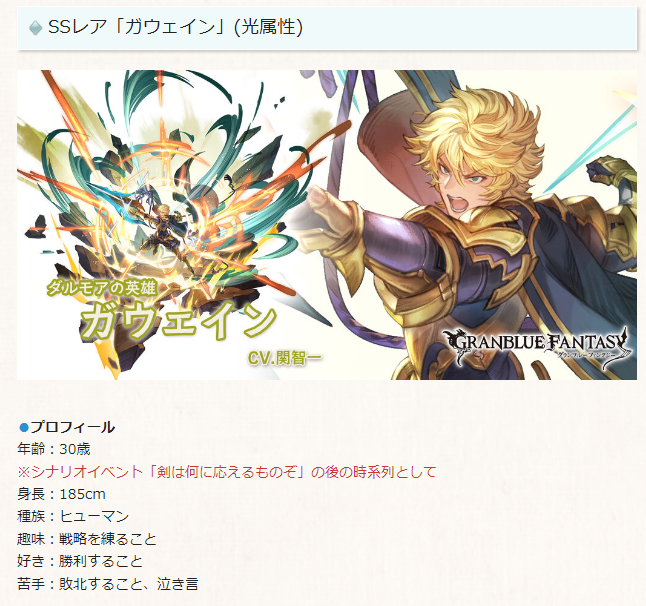The image size is (646, 606).
Task: Click the 身長：185cm profile line
Action: (61, 494)
